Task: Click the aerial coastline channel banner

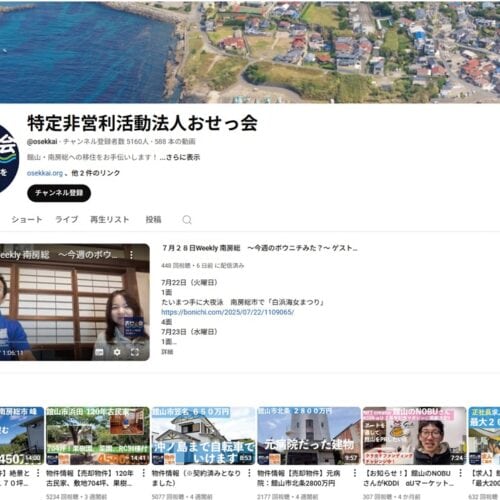Action: 250,52
